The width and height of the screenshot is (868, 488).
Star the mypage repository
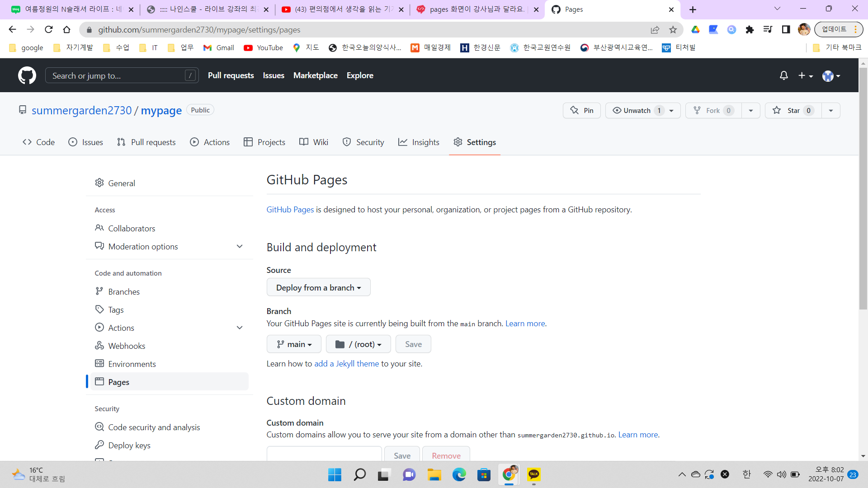tap(793, 111)
